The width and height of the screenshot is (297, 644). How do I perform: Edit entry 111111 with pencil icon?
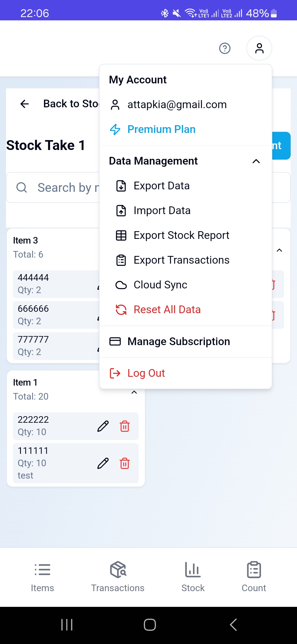(x=103, y=463)
